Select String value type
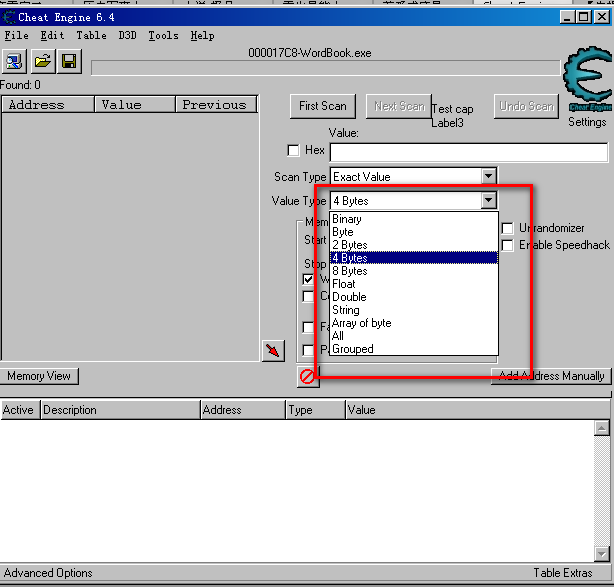 (x=414, y=310)
